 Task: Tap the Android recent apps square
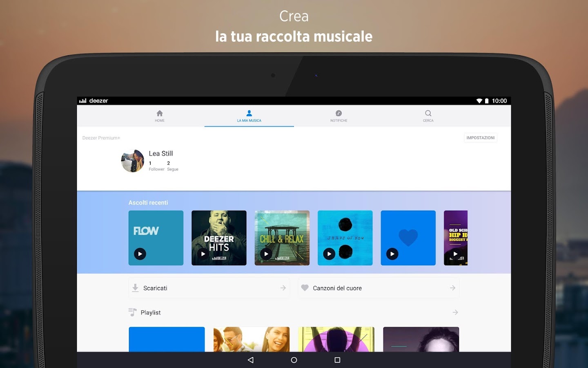coord(337,360)
